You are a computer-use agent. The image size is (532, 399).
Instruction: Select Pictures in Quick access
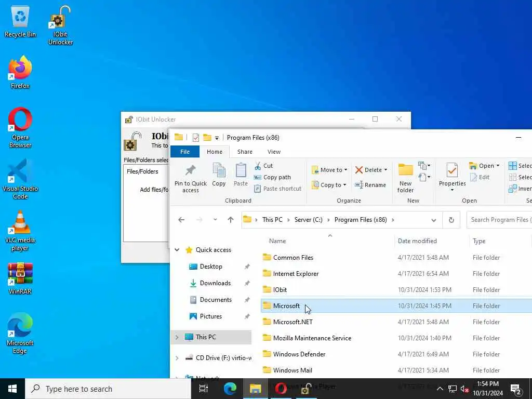[x=211, y=316]
